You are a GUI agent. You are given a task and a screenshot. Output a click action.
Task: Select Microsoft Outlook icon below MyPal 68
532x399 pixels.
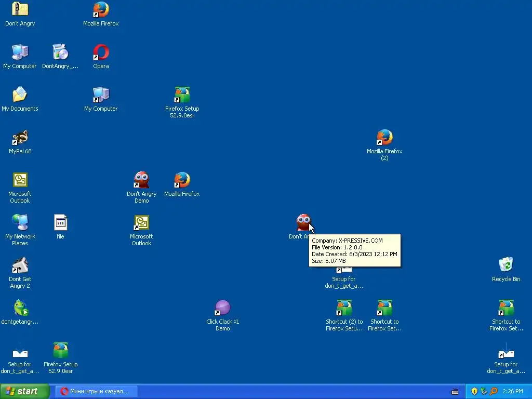pyautogui.click(x=20, y=180)
